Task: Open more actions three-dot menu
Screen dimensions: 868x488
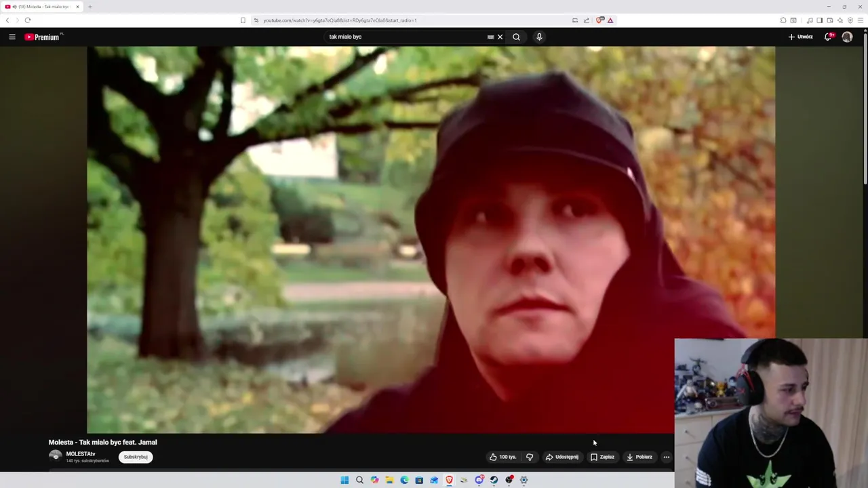Action: pyautogui.click(x=667, y=457)
